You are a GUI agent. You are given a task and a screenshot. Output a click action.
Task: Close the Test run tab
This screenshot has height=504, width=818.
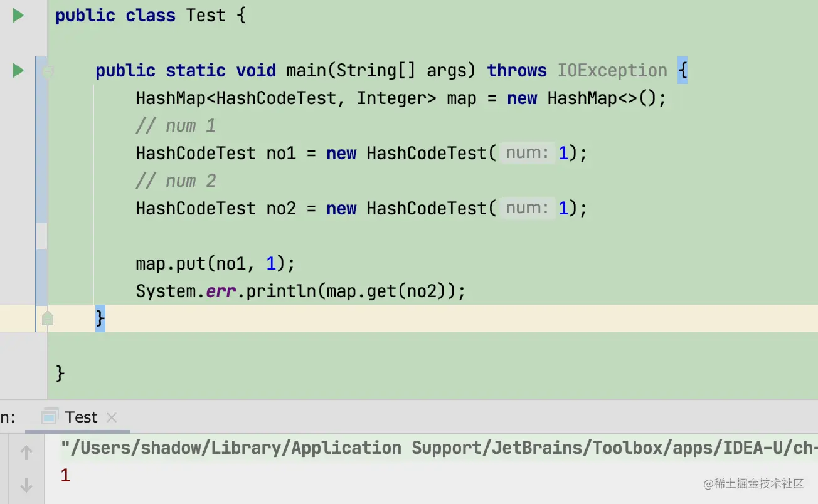pos(112,417)
